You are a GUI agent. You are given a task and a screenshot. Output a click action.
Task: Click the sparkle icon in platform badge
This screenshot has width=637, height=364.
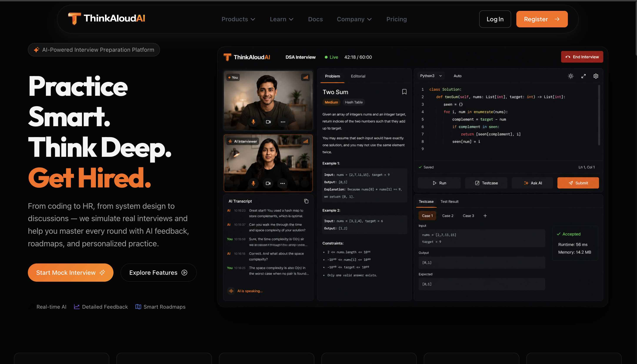[x=37, y=50]
